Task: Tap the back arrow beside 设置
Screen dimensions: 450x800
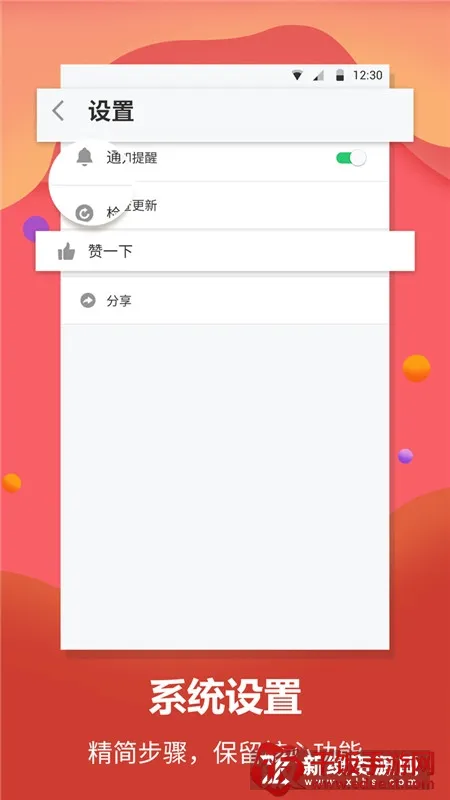Action: [58, 111]
